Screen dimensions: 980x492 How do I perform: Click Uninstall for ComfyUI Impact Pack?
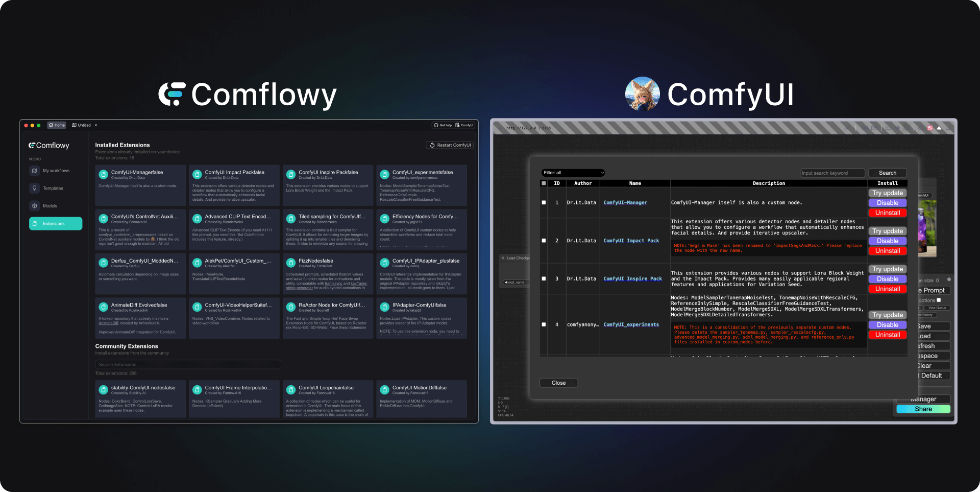click(888, 251)
